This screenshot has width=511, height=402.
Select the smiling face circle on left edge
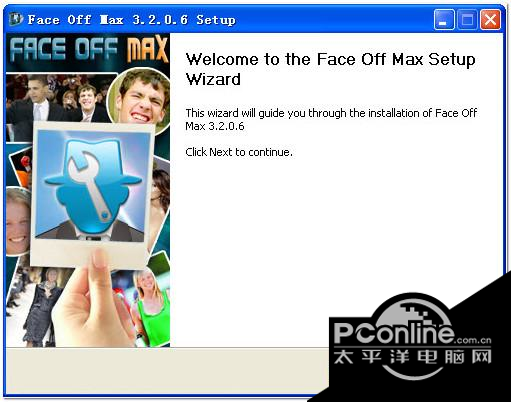pyautogui.click(x=18, y=222)
